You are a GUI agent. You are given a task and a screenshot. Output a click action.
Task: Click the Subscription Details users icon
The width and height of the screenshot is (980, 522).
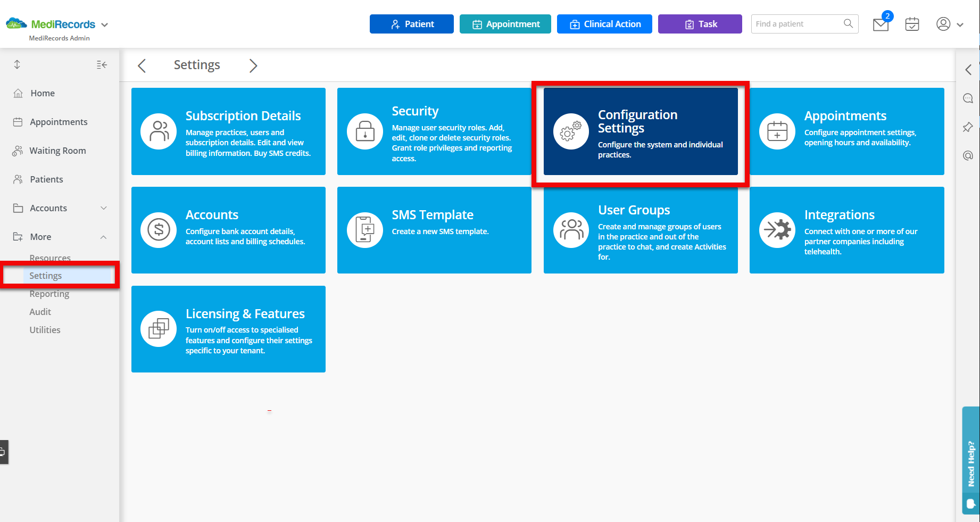coord(159,131)
